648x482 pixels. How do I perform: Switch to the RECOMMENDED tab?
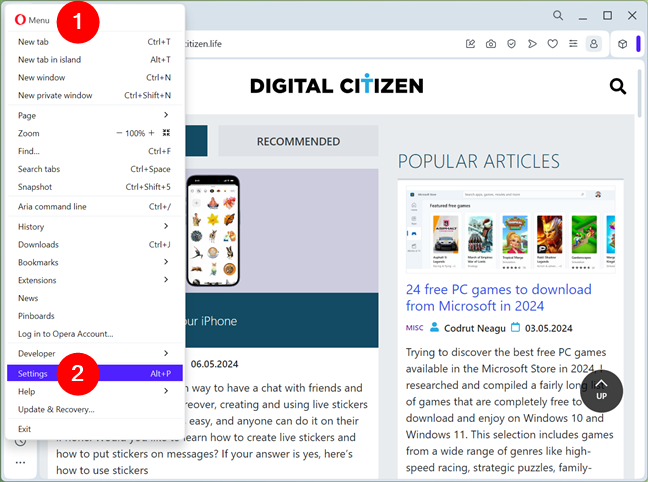click(298, 141)
